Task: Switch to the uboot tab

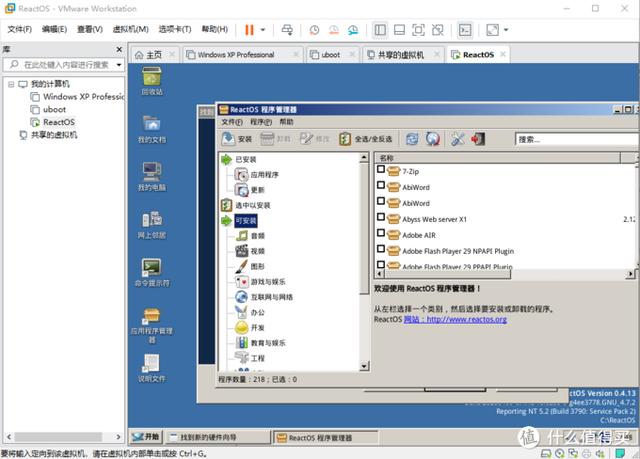Action: pos(331,55)
